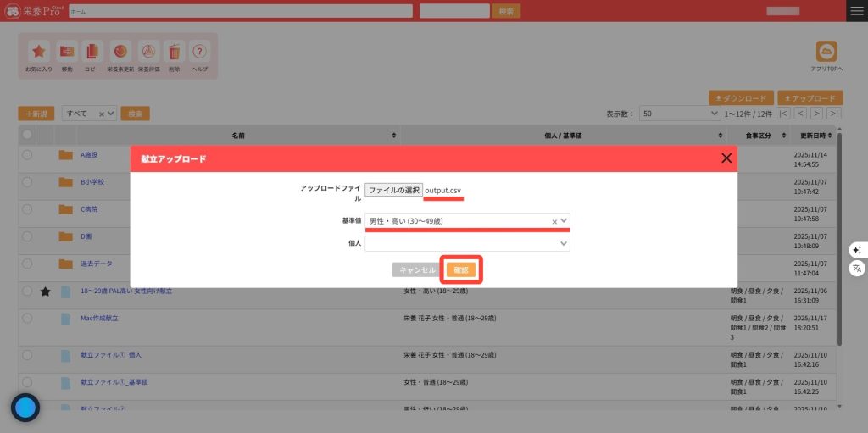This screenshot has height=433, width=868.
Task: Expand the 基準値 dropdown in dialog
Action: tap(564, 221)
